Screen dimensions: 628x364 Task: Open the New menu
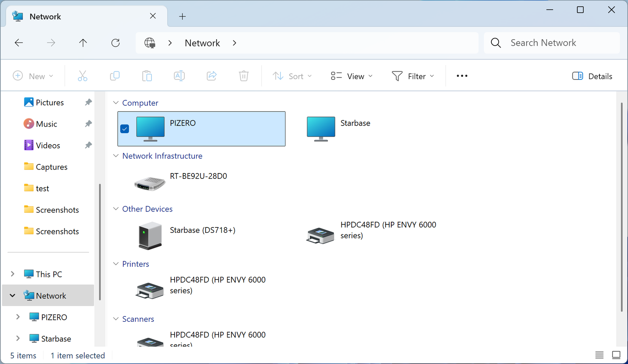(x=33, y=76)
